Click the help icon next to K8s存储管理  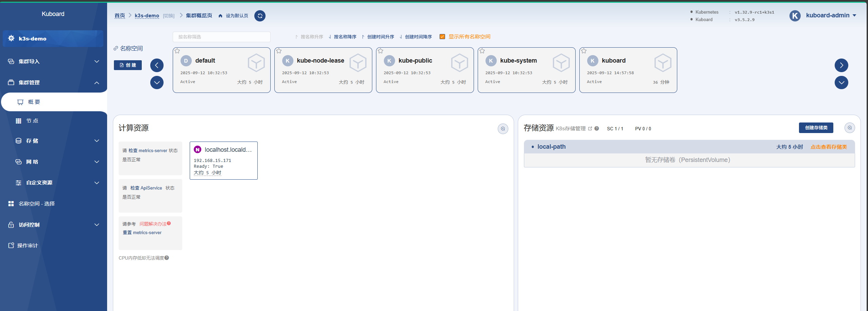coord(597,128)
